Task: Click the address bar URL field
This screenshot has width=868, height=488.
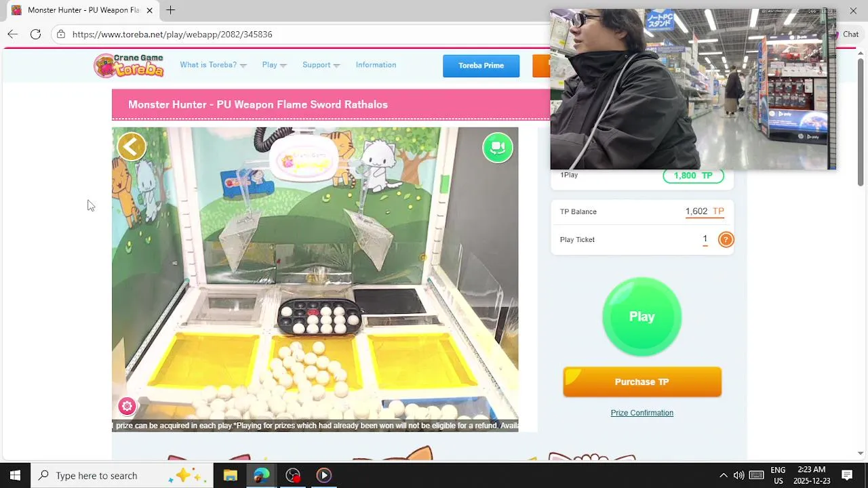Action: pyautogui.click(x=298, y=34)
